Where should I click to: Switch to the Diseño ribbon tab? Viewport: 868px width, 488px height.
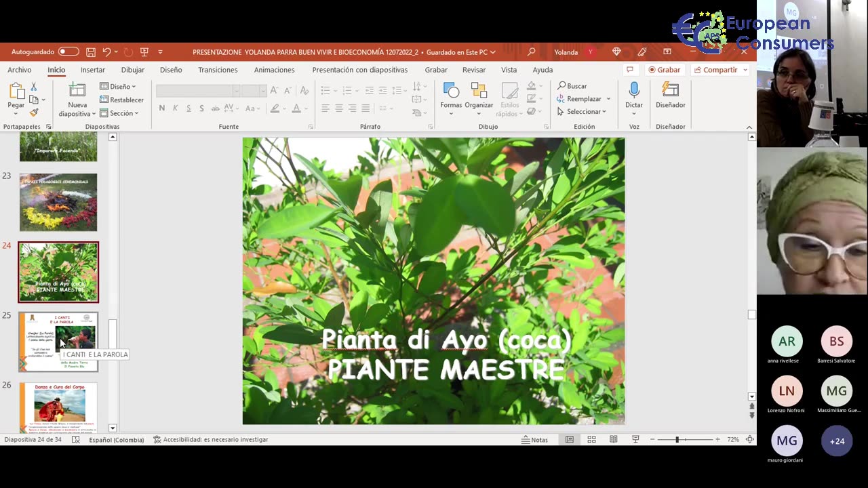point(171,70)
